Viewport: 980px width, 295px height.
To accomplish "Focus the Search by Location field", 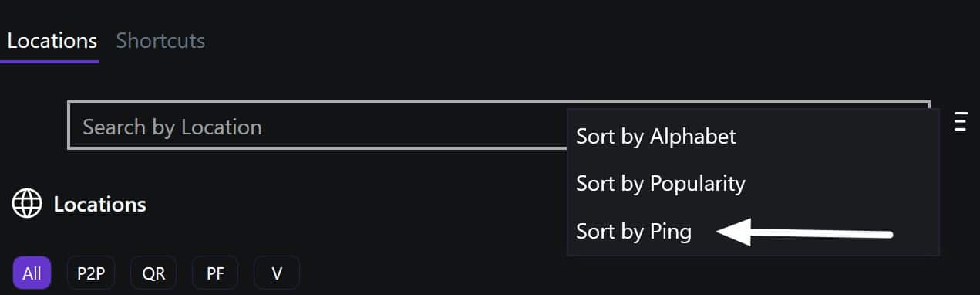I will 317,126.
